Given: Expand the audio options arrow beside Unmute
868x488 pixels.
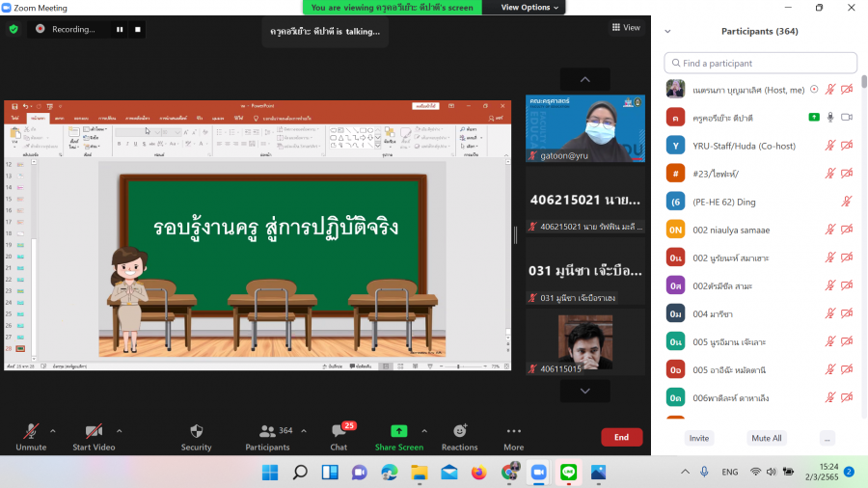Looking at the screenshot, I should pos(52,431).
